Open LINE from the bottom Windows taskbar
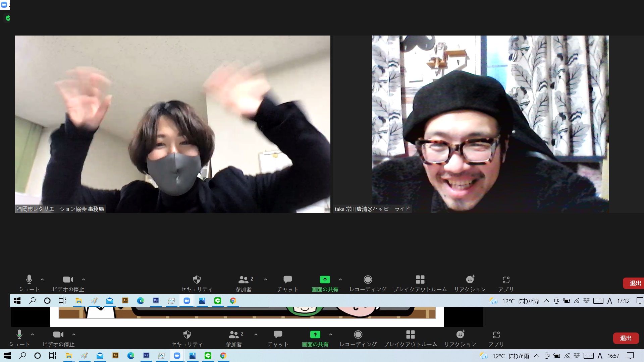 208,356
